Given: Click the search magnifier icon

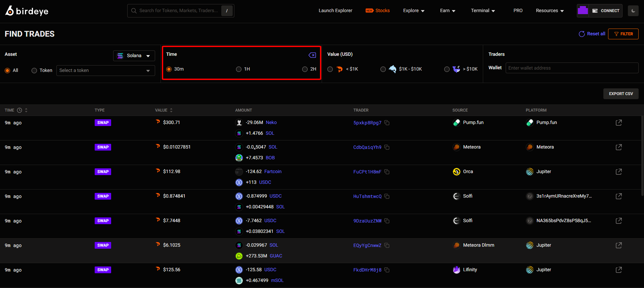Looking at the screenshot, I should coord(134,11).
